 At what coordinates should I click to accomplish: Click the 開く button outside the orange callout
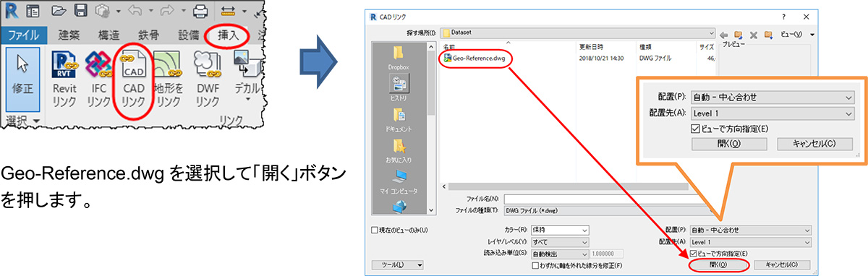(x=719, y=265)
